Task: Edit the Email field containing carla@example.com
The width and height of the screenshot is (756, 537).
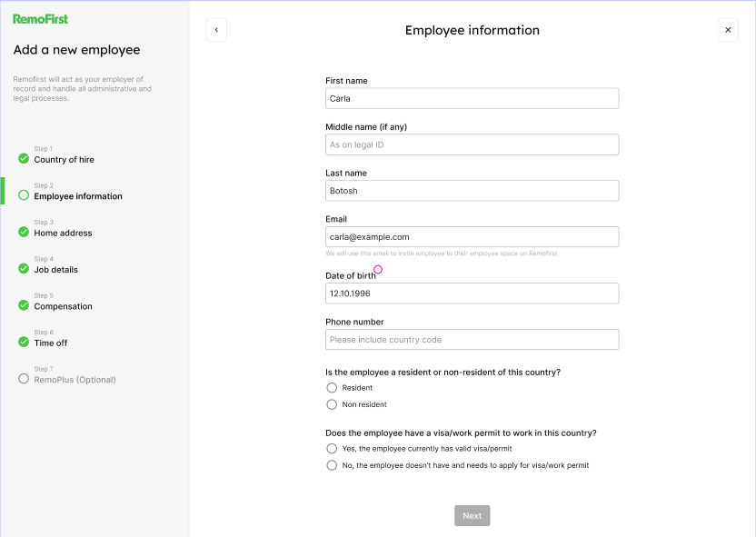Action: coord(472,237)
